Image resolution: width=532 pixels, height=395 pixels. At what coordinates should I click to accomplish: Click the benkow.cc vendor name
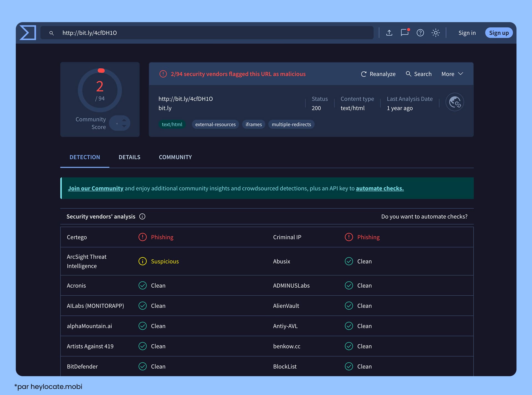[287, 346]
